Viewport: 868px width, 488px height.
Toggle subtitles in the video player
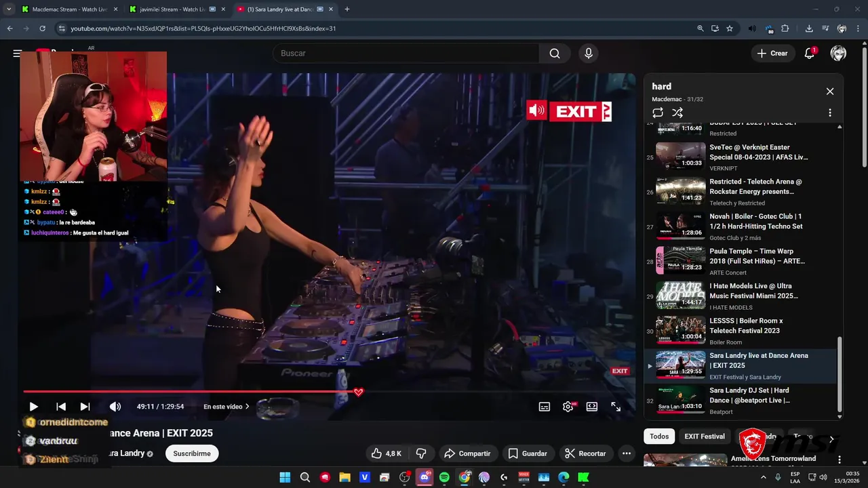tap(545, 407)
